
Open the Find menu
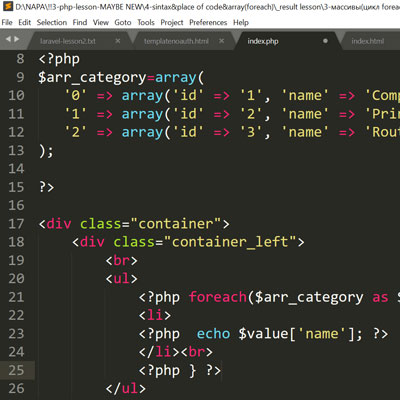click(80, 22)
